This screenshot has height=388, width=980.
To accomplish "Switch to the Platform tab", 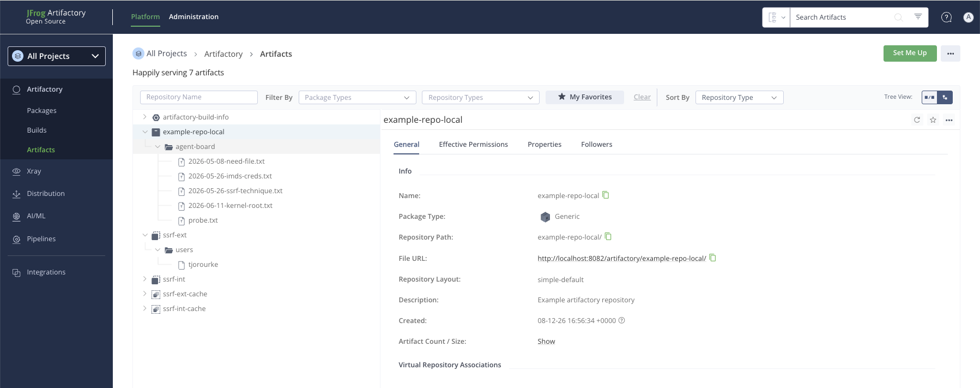I will point(146,17).
